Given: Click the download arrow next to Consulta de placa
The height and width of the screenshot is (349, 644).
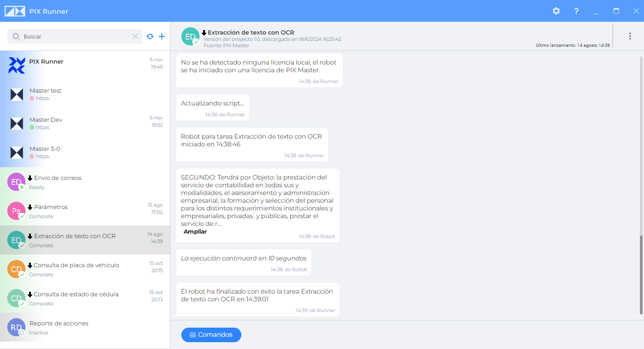Looking at the screenshot, I should (30, 265).
